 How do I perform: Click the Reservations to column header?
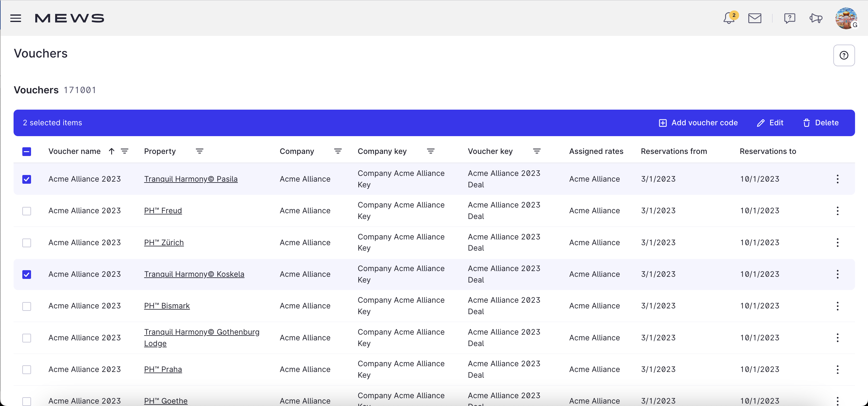coord(768,151)
